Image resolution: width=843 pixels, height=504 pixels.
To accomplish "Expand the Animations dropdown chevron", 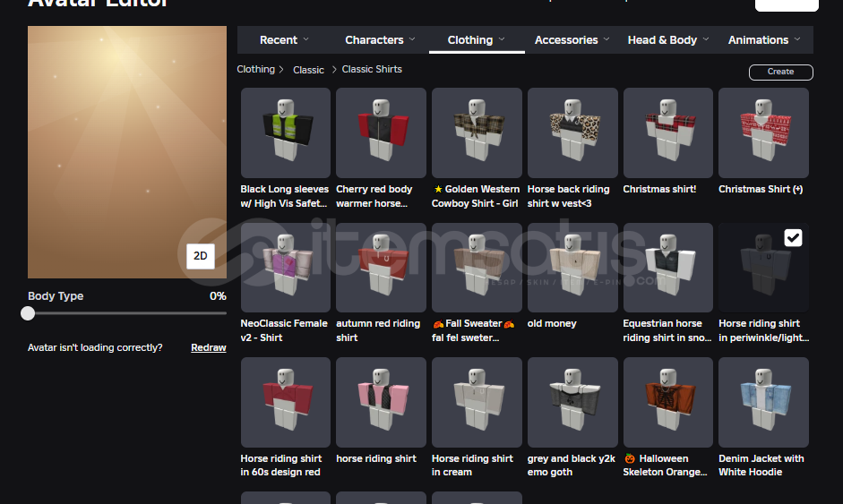I will (x=797, y=39).
